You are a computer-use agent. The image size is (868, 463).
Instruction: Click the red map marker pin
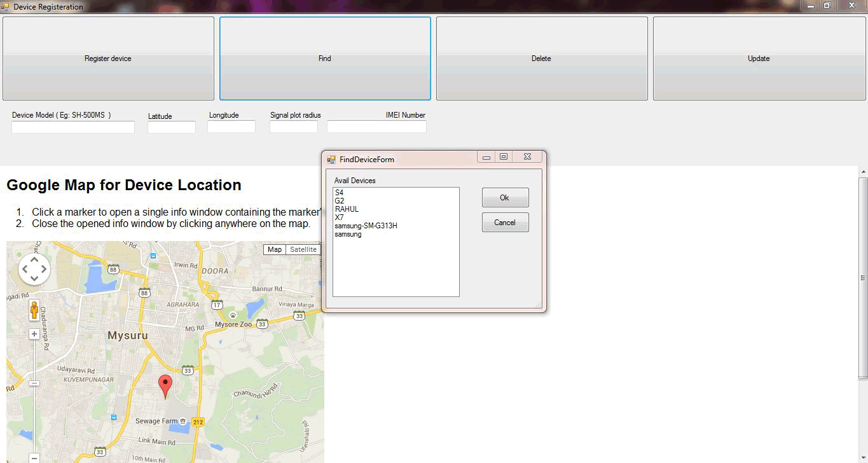pyautogui.click(x=165, y=384)
